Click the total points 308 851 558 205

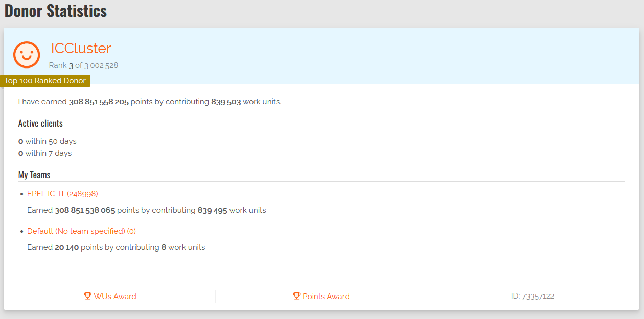(x=99, y=102)
